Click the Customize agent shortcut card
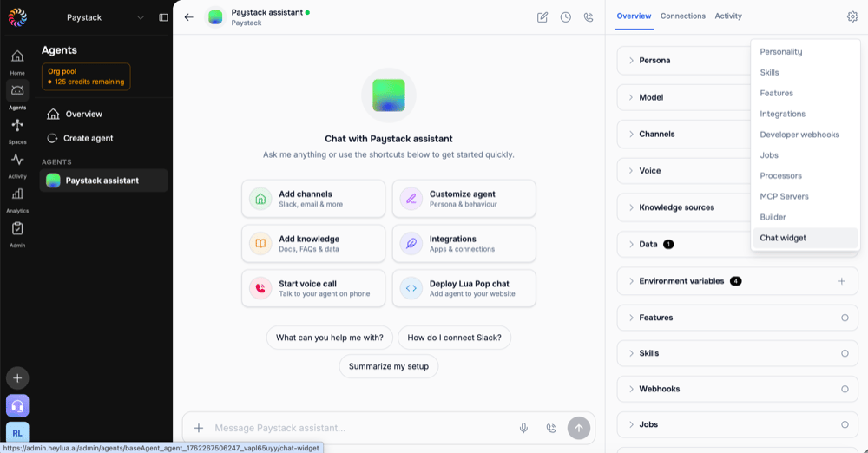The width and height of the screenshot is (868, 453). point(464,199)
